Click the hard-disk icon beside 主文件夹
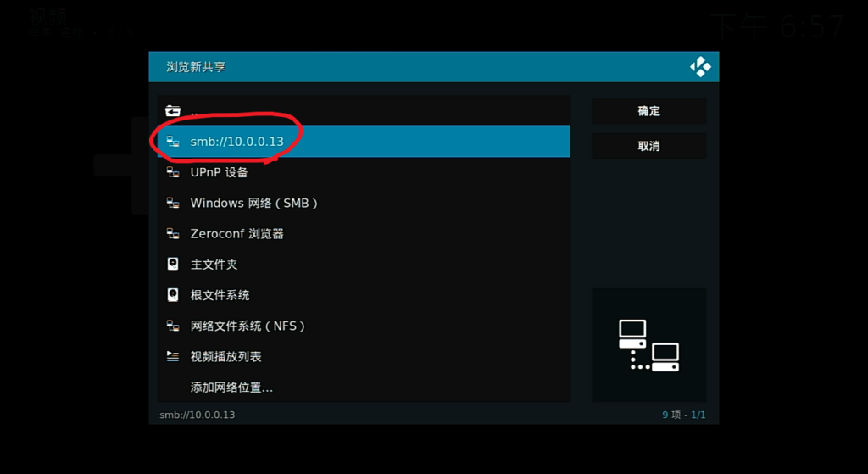The width and height of the screenshot is (868, 474). tap(173, 264)
